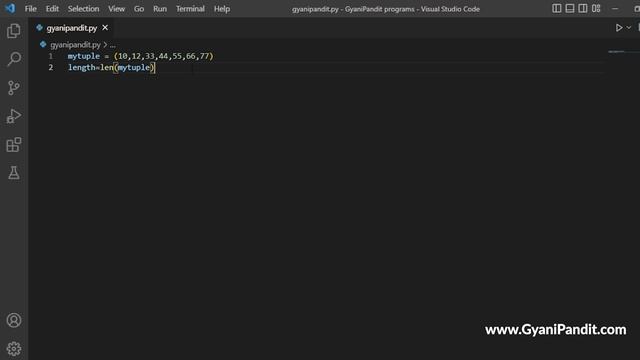
Task: Open the Accounts menu
Action: 13,320
